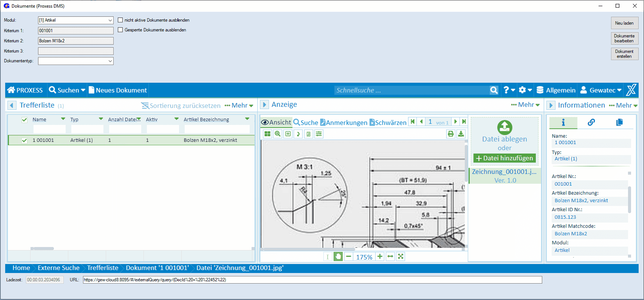Run the Schnellsuche with the magnifier icon
The width and height of the screenshot is (644, 300).
point(494,90)
